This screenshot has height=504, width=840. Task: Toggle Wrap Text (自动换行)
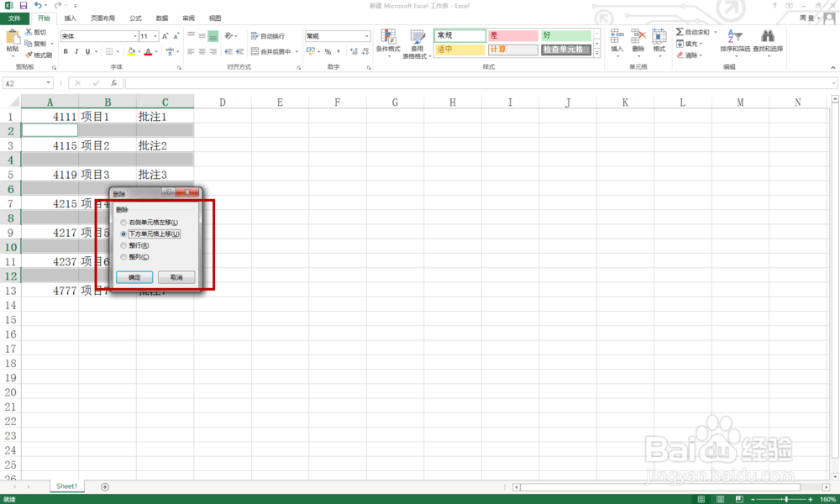[x=268, y=36]
